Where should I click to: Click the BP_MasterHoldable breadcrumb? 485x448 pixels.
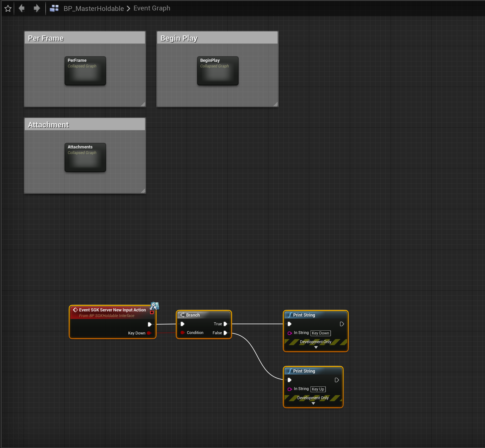point(94,8)
